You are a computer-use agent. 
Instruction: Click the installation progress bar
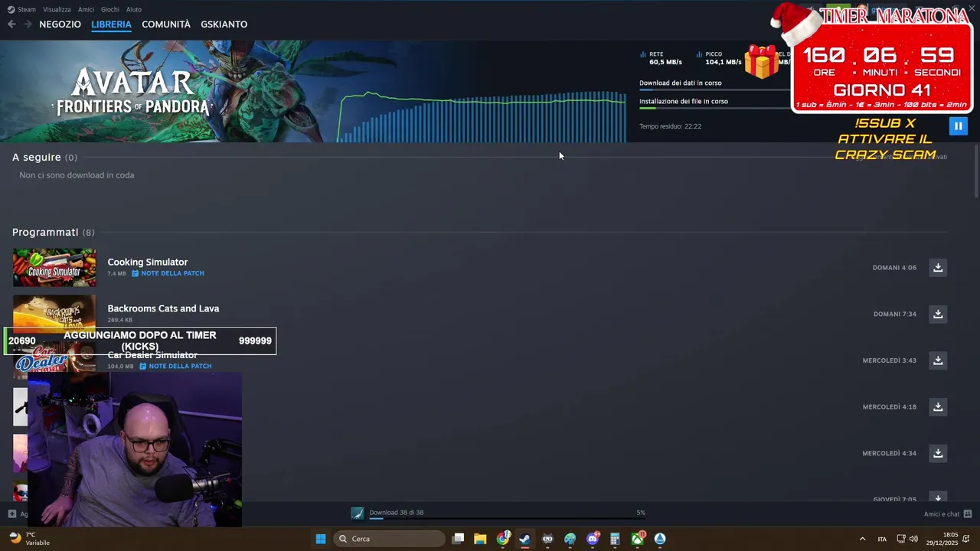point(714,108)
